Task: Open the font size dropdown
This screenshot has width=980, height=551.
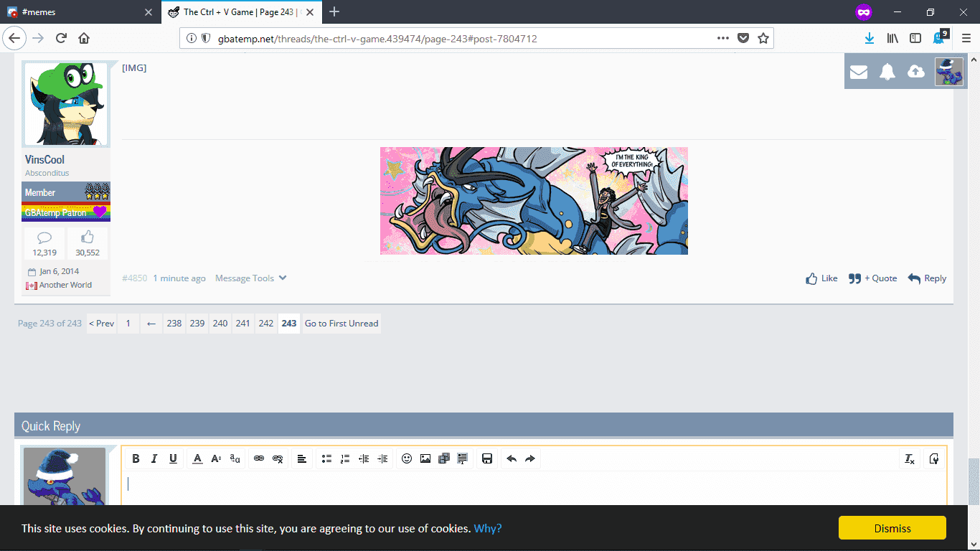Action: (216, 459)
